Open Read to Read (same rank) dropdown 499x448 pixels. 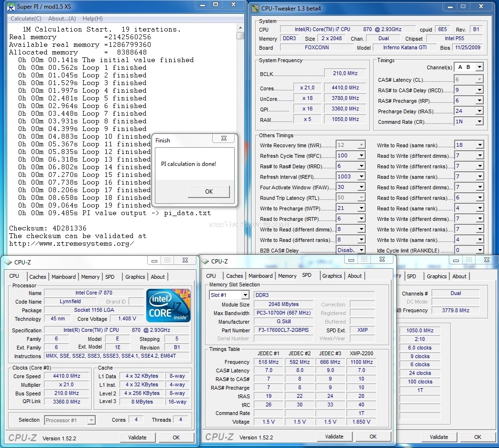coord(479,208)
